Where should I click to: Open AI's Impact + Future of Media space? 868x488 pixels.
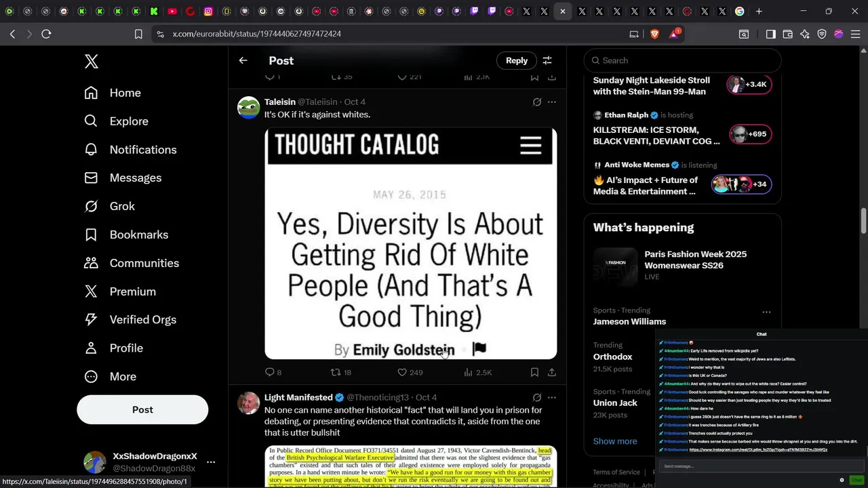pyautogui.click(x=682, y=180)
